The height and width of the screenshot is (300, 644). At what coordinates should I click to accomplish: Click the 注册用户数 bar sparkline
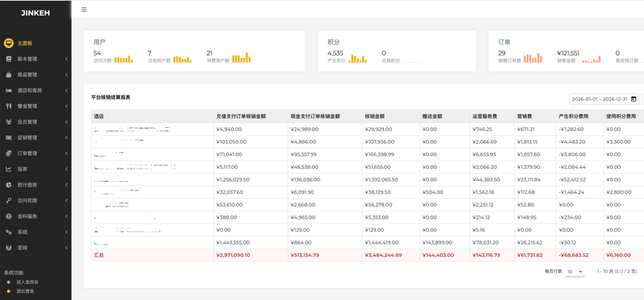pos(183,59)
